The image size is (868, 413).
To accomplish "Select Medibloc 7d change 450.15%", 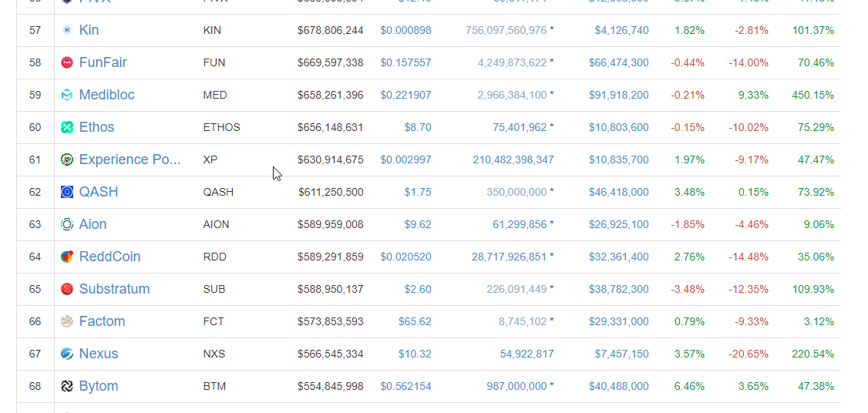I will tap(812, 96).
